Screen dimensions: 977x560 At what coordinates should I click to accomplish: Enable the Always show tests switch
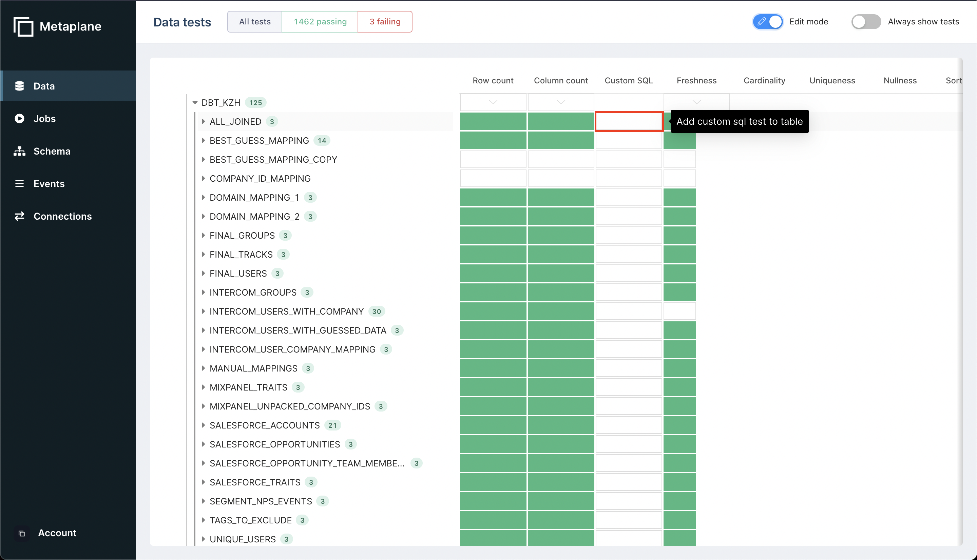pyautogui.click(x=866, y=22)
